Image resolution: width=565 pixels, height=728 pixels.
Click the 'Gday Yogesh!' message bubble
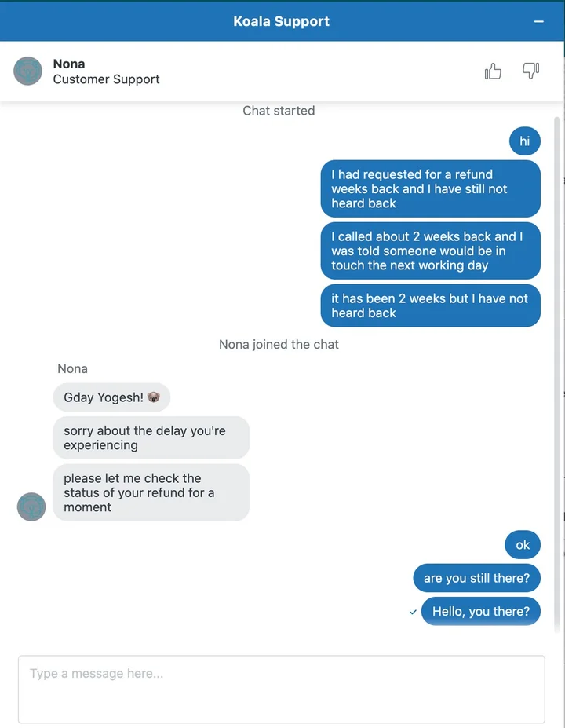[x=111, y=397]
